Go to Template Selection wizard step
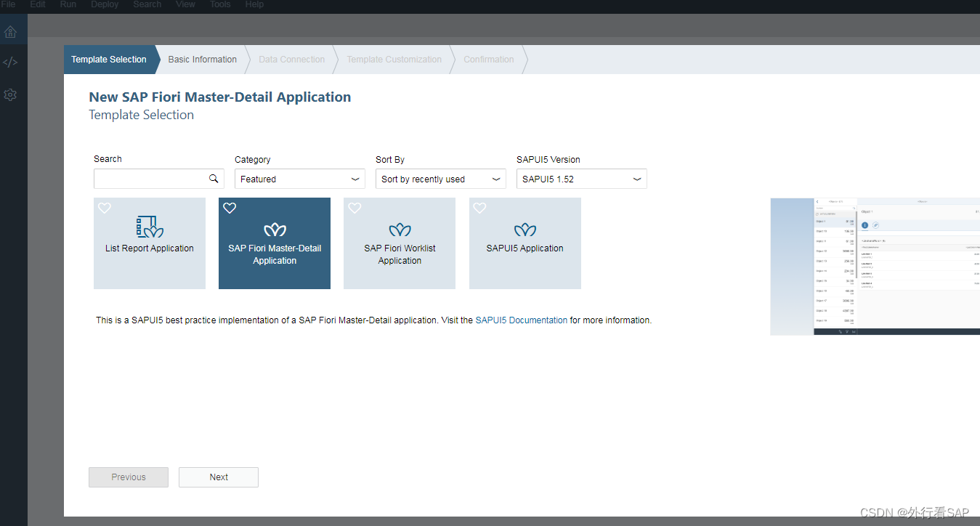Screen dimensions: 980x526 coord(109,60)
